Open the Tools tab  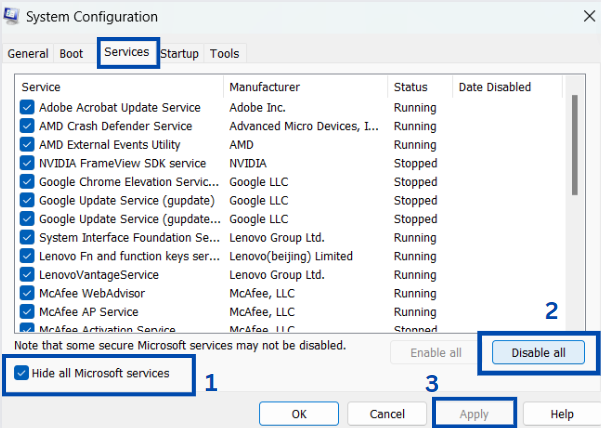pos(224,54)
